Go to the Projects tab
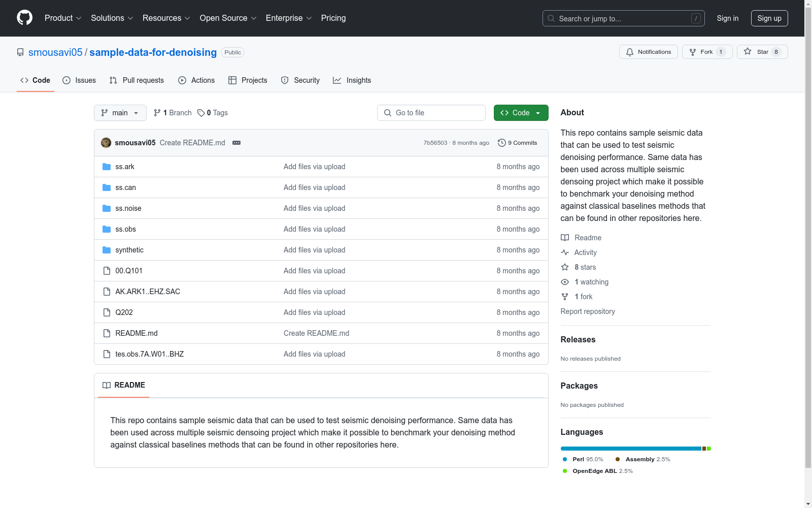This screenshot has width=812, height=508. click(x=248, y=80)
